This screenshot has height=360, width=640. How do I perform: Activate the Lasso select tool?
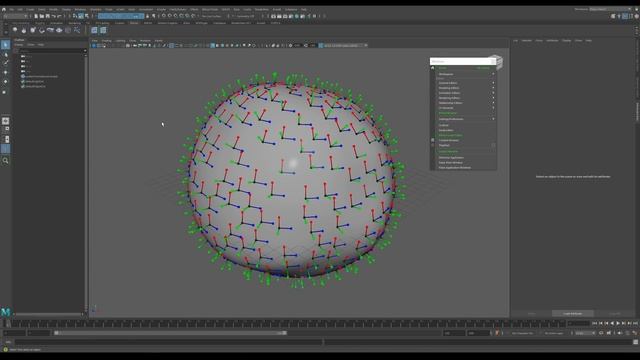click(5, 54)
